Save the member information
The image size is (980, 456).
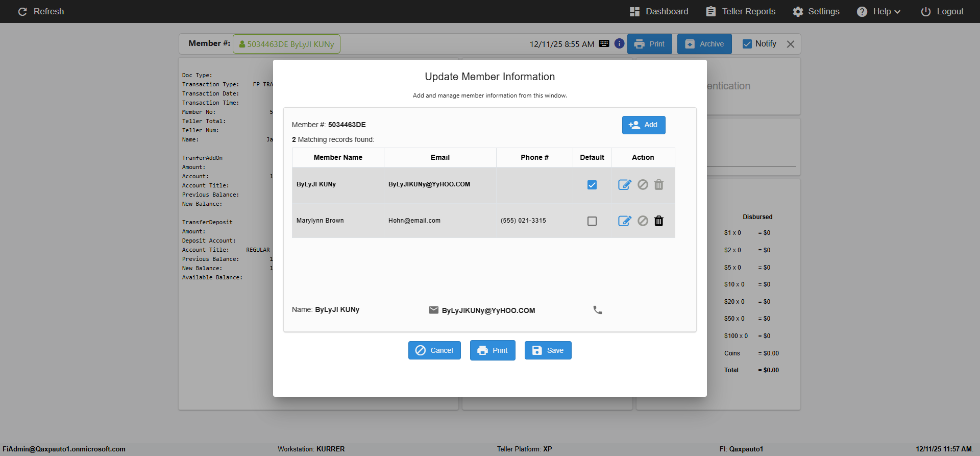pos(548,350)
